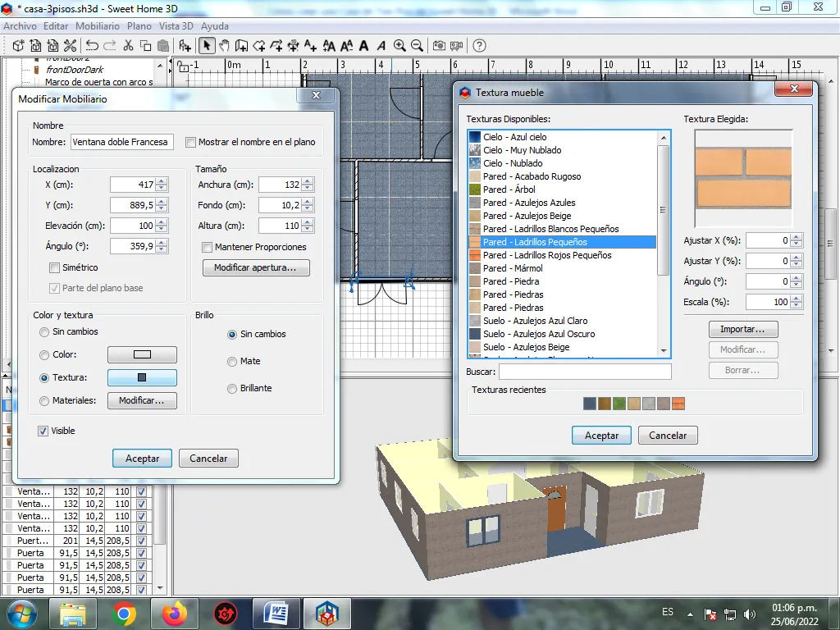Viewport: 840px width, 630px height.
Task: Open the Ayuda menu
Action: pyautogui.click(x=215, y=26)
